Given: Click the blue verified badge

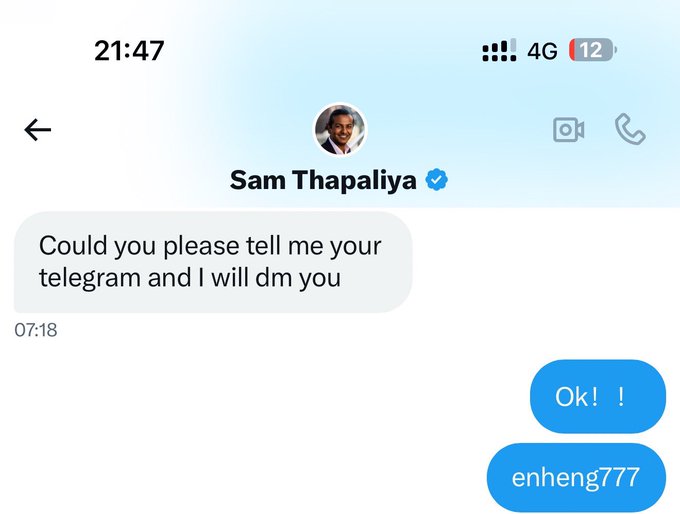Looking at the screenshot, I should pyautogui.click(x=437, y=180).
